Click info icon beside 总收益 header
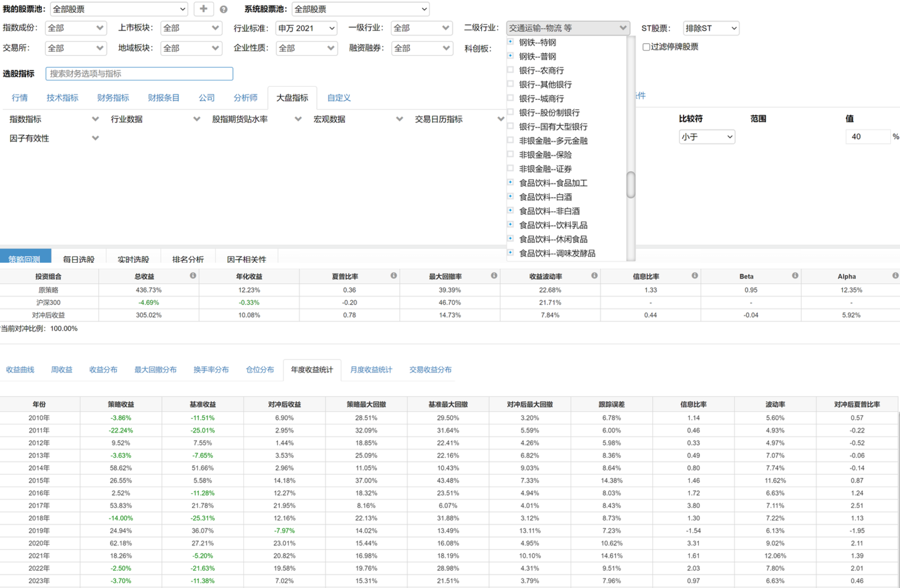Screen dimensions: 900x588 (193, 275)
